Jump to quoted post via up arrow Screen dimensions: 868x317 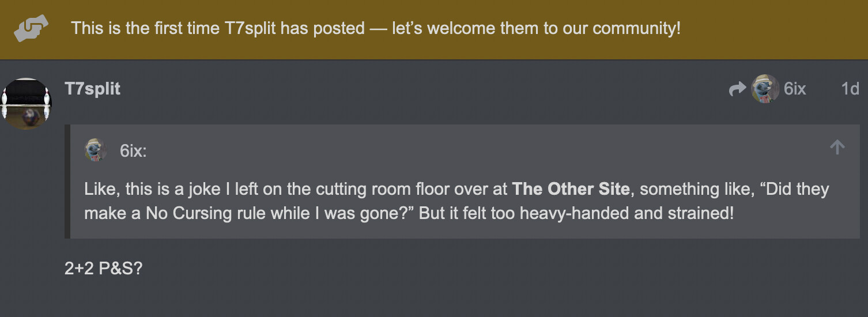837,148
